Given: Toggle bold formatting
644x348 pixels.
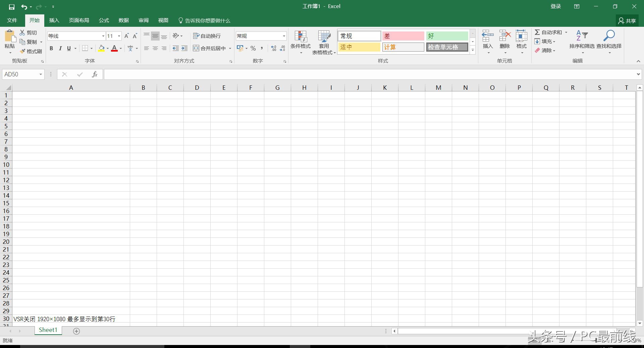Looking at the screenshot, I should point(51,48).
